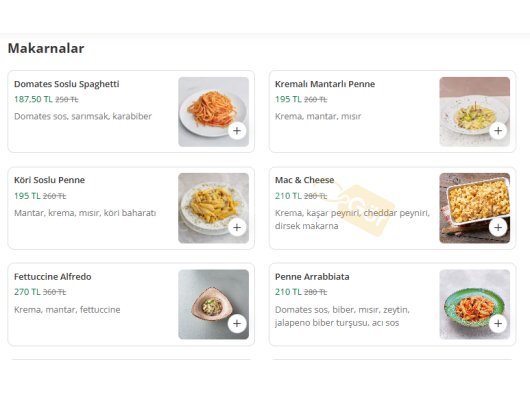Viewport: 530px width, 393px height.
Task: Click the Domates Soslu Spaghetti title
Action: 67,84
